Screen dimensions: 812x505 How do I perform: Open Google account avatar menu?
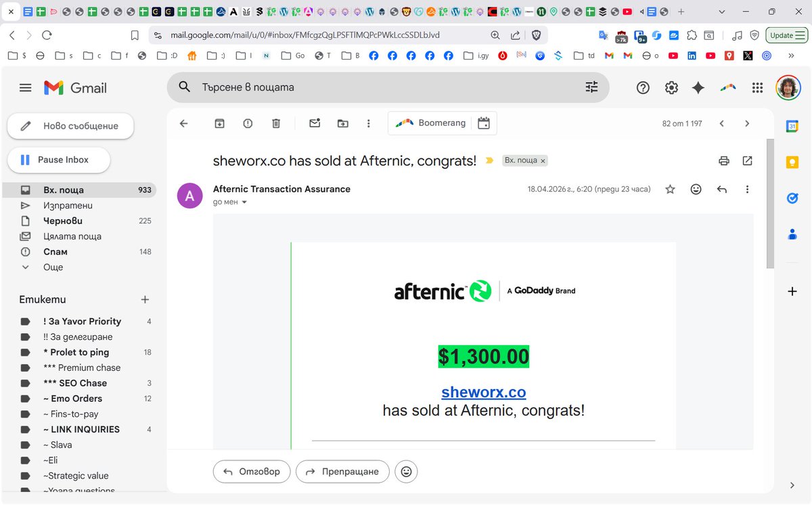coord(788,87)
